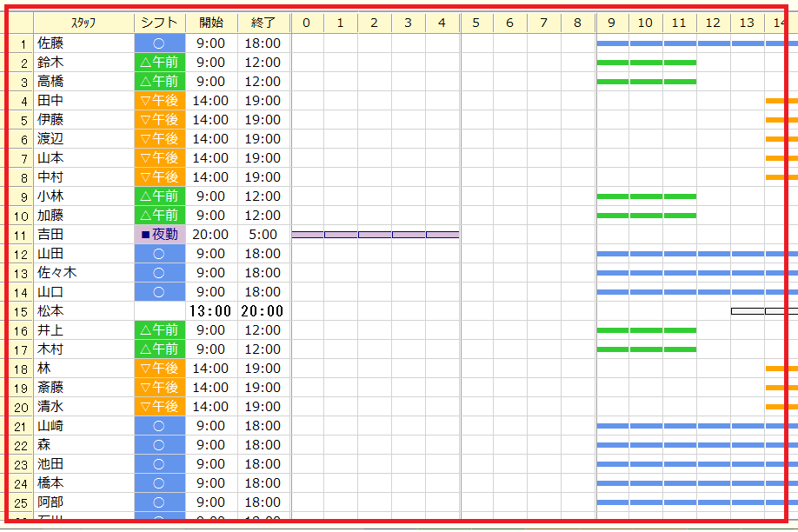
Task: Click the purple night shift bar for 吉田
Action: coord(375,235)
